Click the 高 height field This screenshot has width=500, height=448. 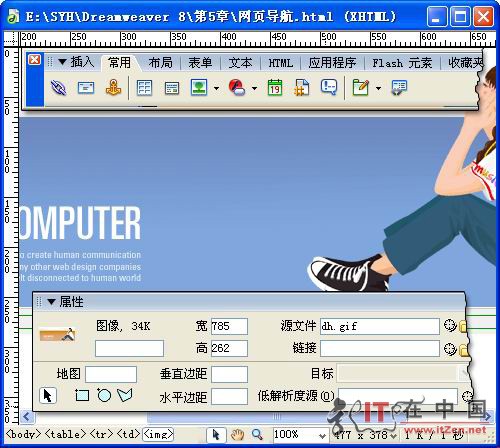(229, 348)
